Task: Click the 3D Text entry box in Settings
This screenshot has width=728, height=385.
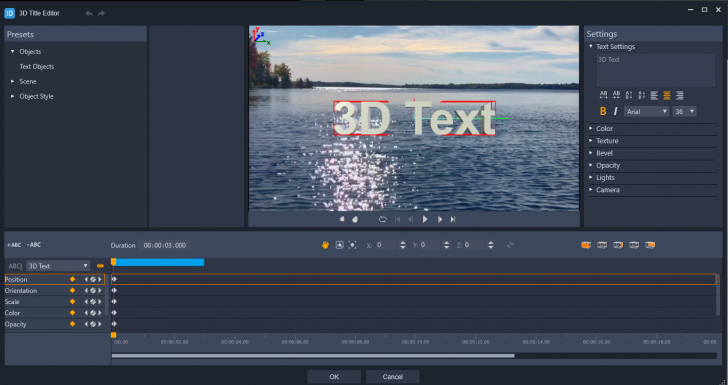Action: coord(656,70)
